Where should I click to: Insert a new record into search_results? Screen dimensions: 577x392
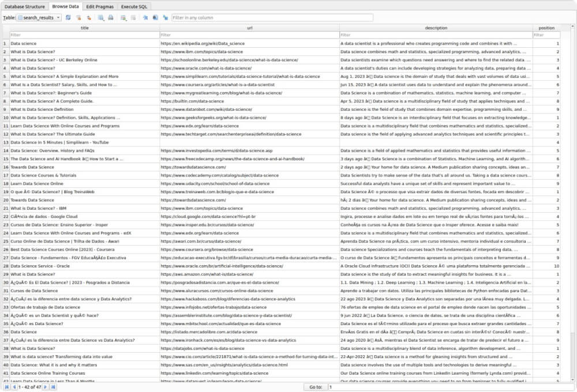click(122, 18)
